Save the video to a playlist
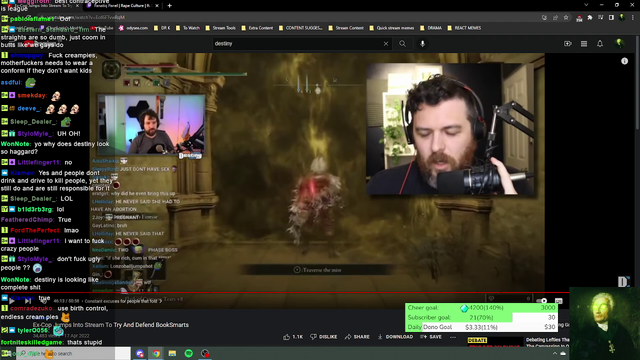The width and height of the screenshot is (640, 360). click(x=431, y=337)
